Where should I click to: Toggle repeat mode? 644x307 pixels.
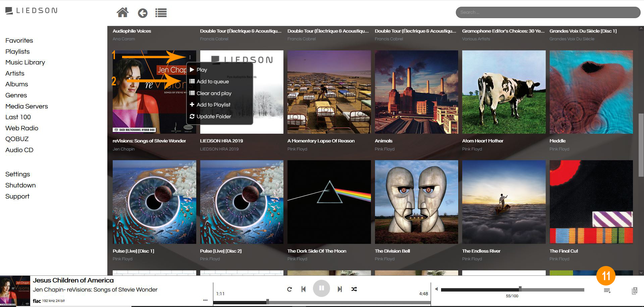[x=289, y=289]
